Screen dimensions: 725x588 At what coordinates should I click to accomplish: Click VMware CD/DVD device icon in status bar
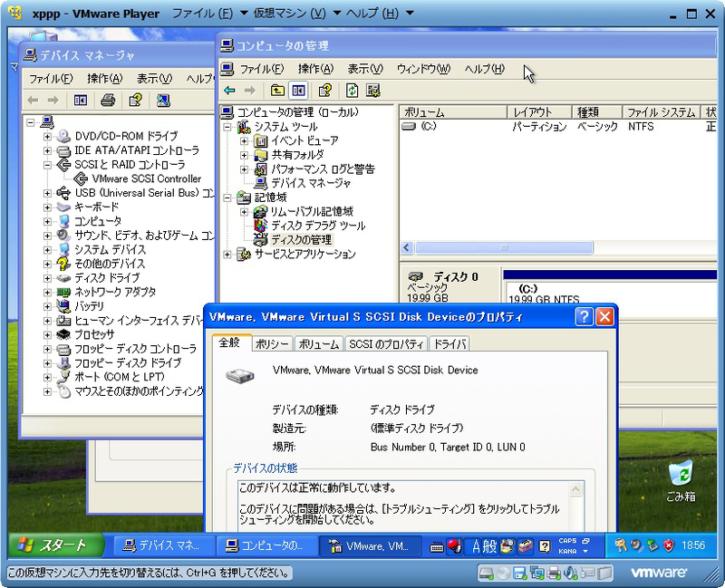[x=503, y=574]
